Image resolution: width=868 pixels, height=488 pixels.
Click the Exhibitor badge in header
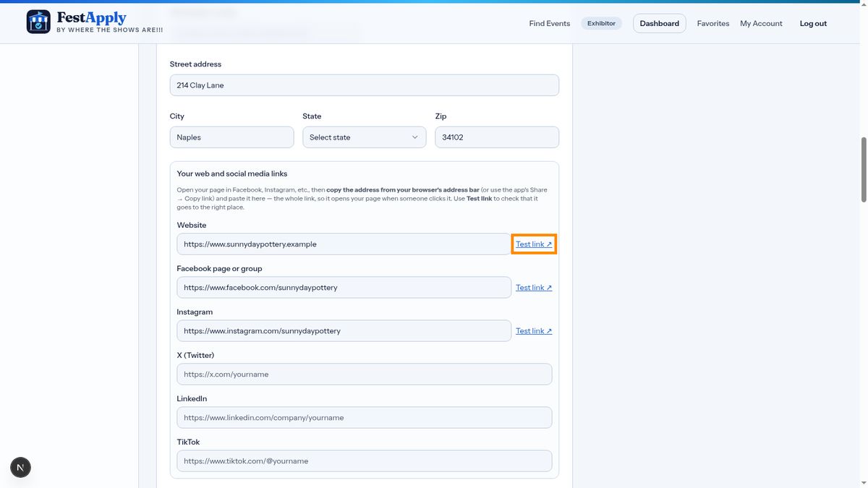(x=601, y=23)
